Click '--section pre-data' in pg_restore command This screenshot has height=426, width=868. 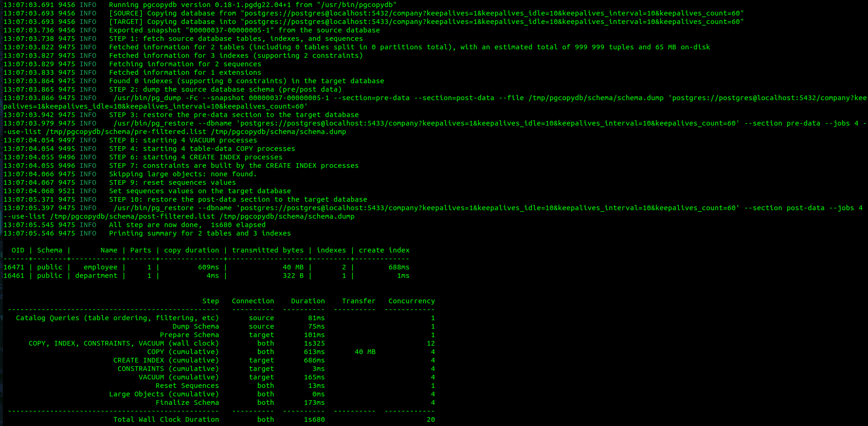click(x=782, y=123)
